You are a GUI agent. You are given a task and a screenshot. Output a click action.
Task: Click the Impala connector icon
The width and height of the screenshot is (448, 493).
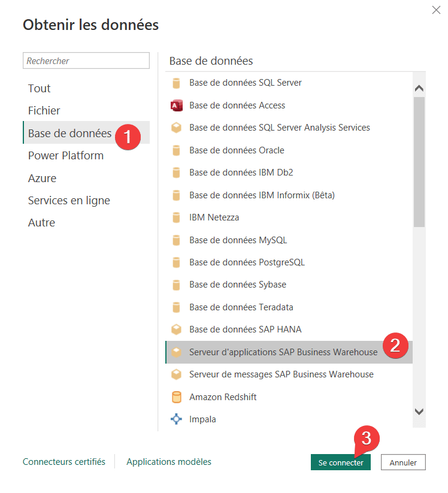(176, 419)
